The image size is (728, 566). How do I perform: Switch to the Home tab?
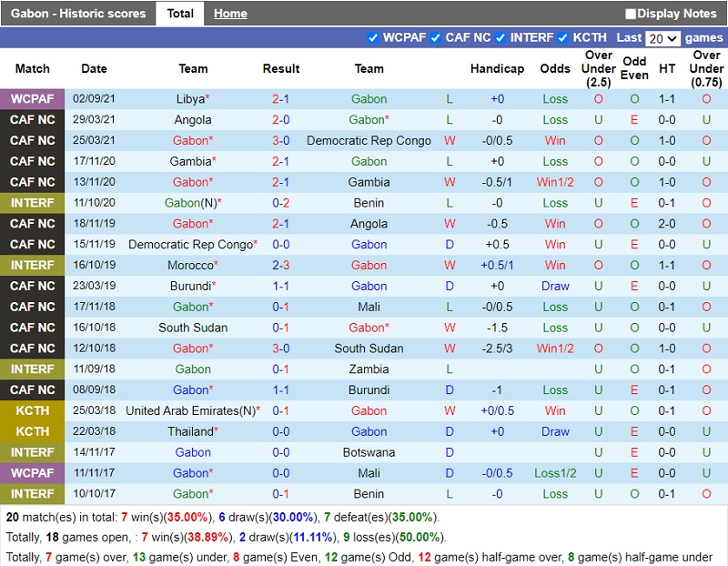point(230,14)
